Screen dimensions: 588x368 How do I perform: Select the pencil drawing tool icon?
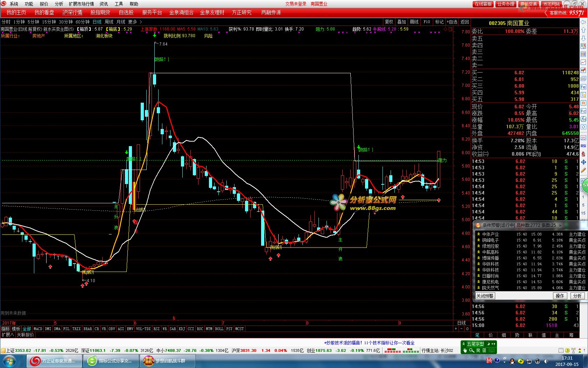pyautogui.click(x=583, y=170)
